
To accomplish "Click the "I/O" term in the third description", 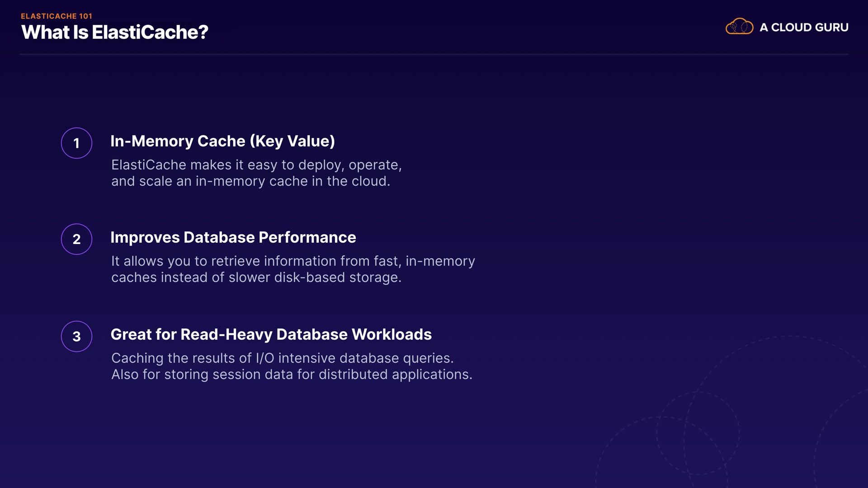I will click(265, 358).
